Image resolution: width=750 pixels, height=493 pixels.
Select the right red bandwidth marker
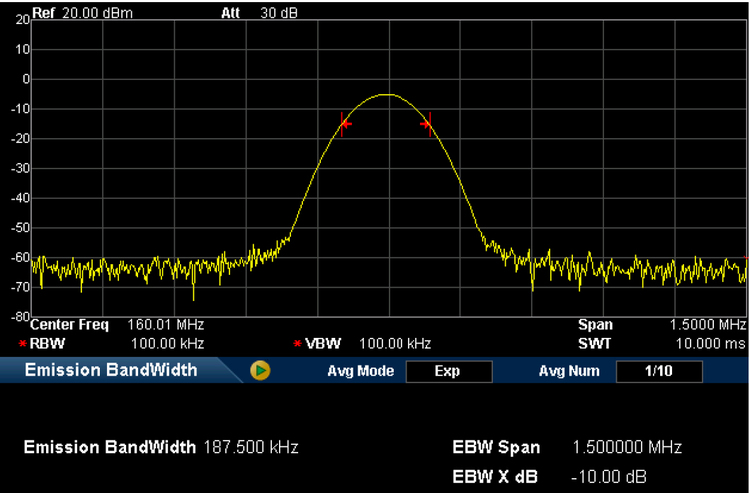click(428, 124)
